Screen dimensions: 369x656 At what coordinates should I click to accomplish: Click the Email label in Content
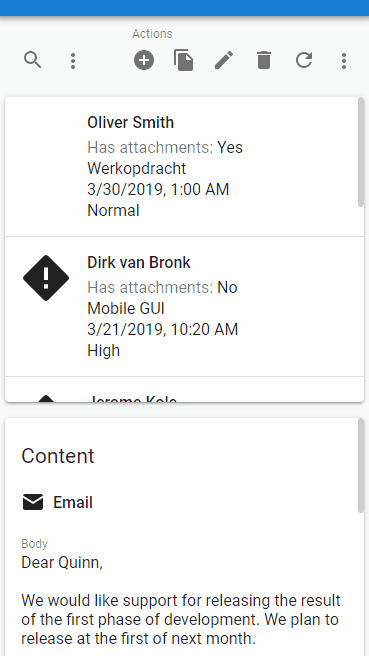point(73,502)
